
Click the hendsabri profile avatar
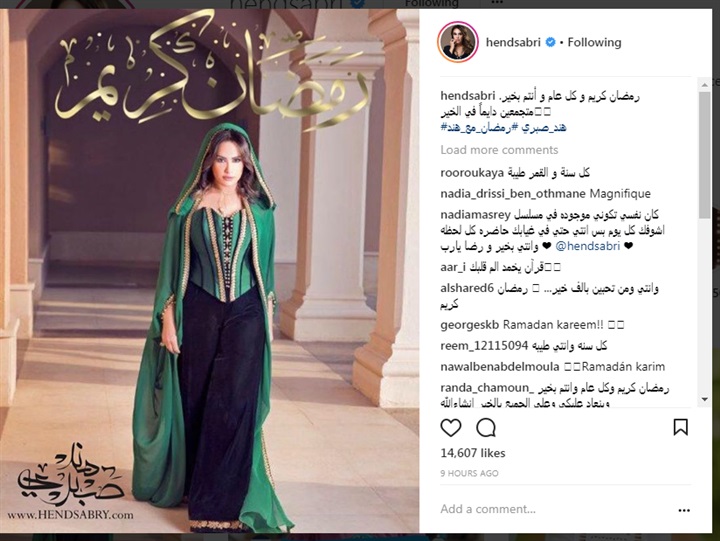(x=457, y=42)
